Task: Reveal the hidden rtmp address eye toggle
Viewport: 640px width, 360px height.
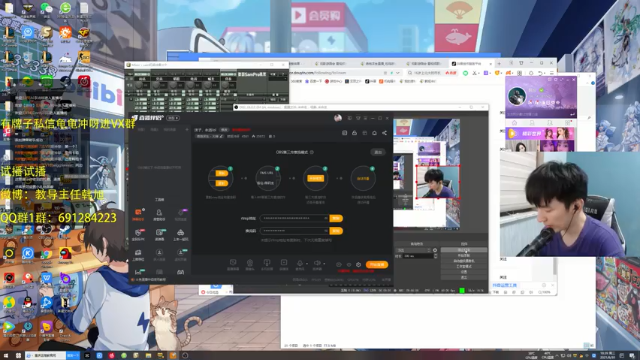Action: pos(326,218)
